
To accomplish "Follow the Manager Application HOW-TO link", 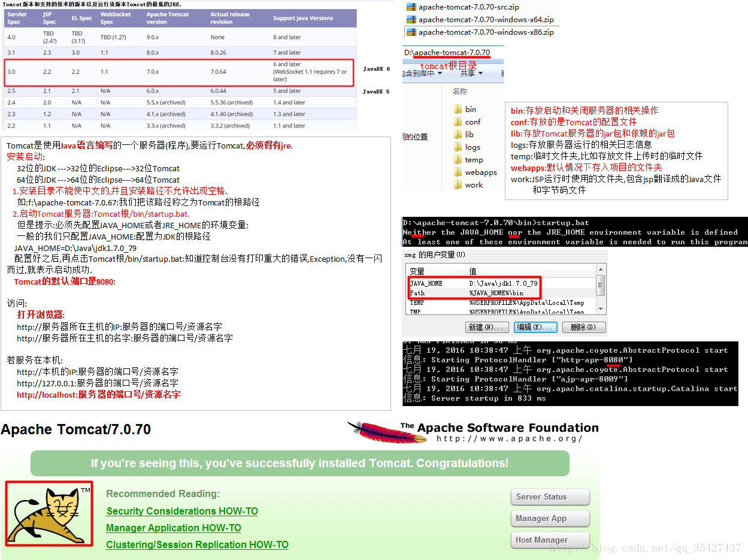I will tap(174, 528).
